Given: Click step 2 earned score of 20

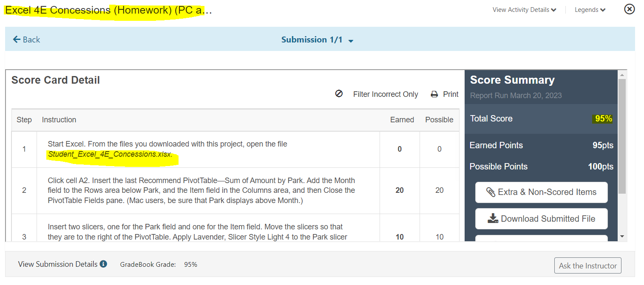Looking at the screenshot, I should pyautogui.click(x=400, y=190).
